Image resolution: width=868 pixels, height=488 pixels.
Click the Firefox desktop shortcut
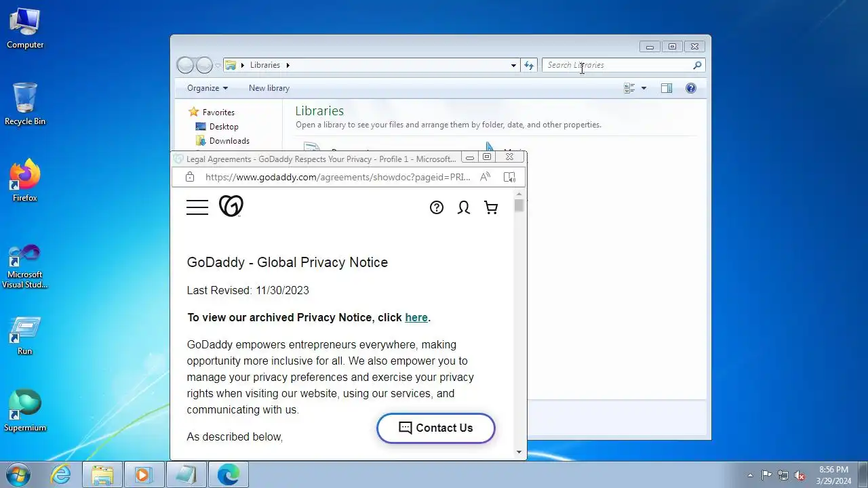point(25,181)
